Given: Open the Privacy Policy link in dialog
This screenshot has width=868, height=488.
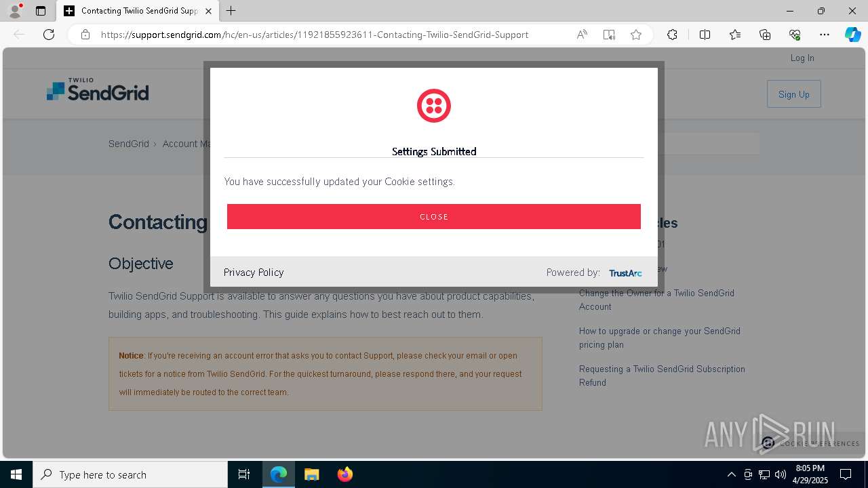Looking at the screenshot, I should pyautogui.click(x=254, y=272).
